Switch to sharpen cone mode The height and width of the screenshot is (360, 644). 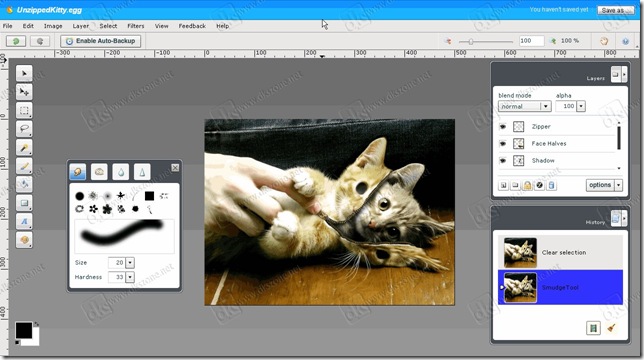coord(142,172)
